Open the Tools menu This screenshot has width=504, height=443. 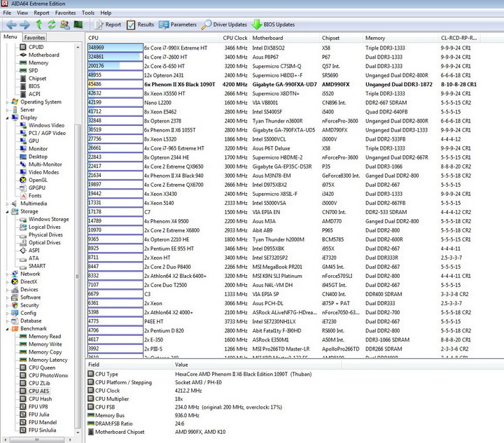pyautogui.click(x=88, y=13)
